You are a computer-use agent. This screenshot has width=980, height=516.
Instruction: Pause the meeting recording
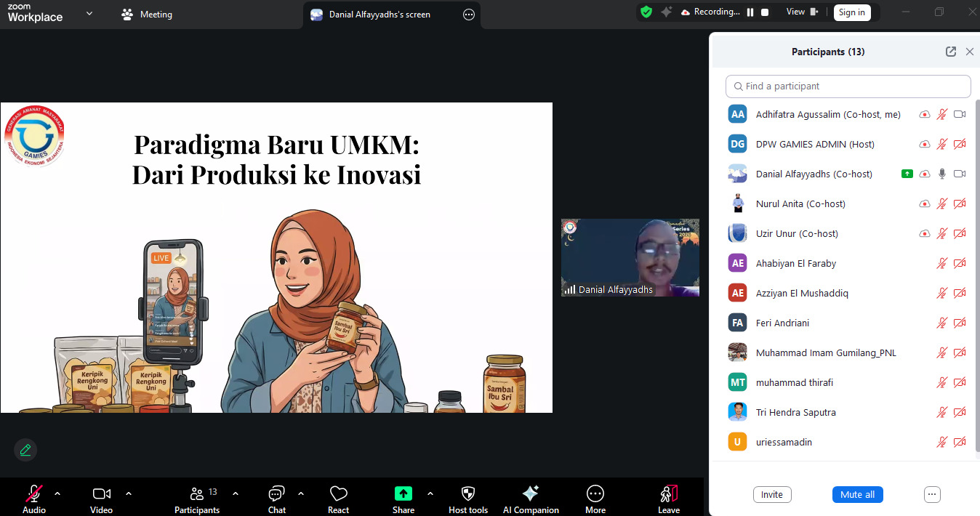click(x=750, y=12)
